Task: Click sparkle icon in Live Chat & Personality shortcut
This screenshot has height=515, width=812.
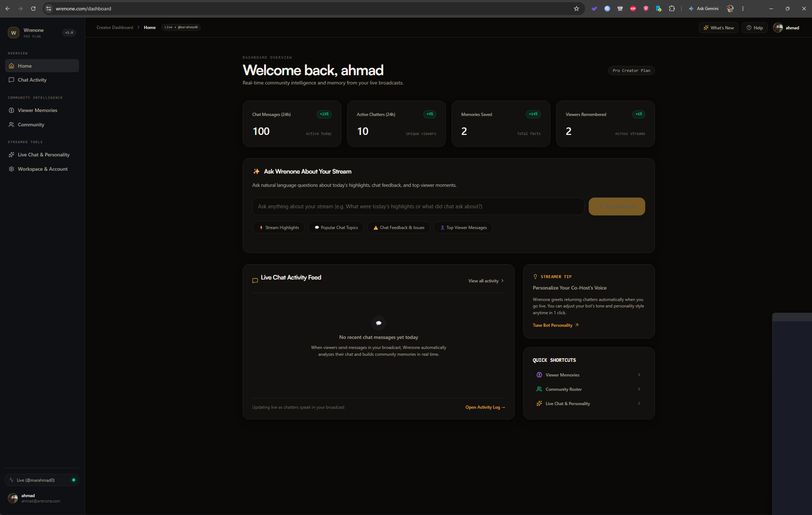Action: click(539, 403)
